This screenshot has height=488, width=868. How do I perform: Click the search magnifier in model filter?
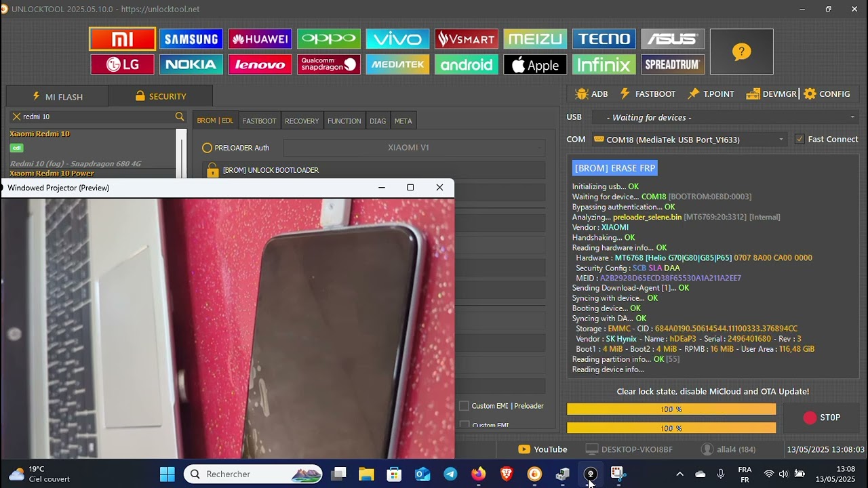[180, 117]
